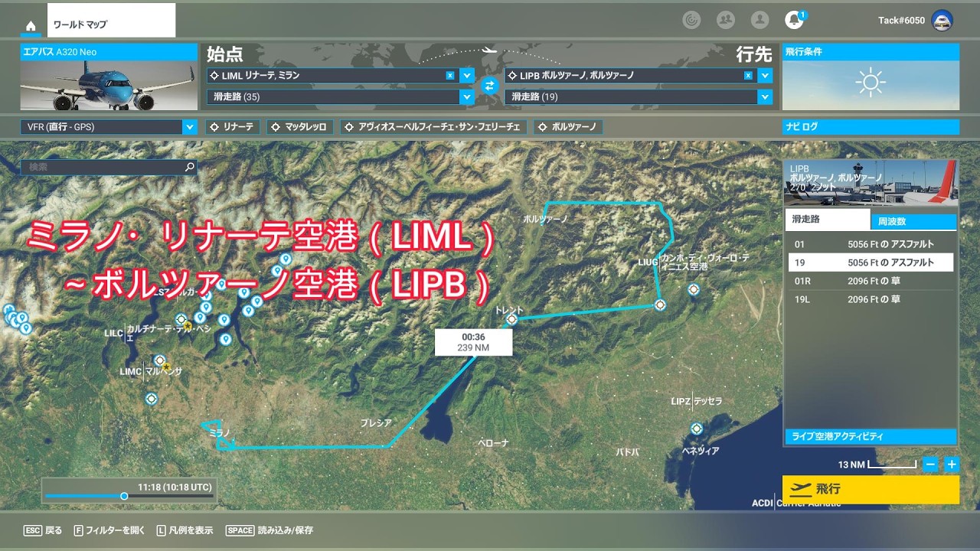Select the star marker near マルペンサ
The width and height of the screenshot is (980, 551).
(168, 367)
